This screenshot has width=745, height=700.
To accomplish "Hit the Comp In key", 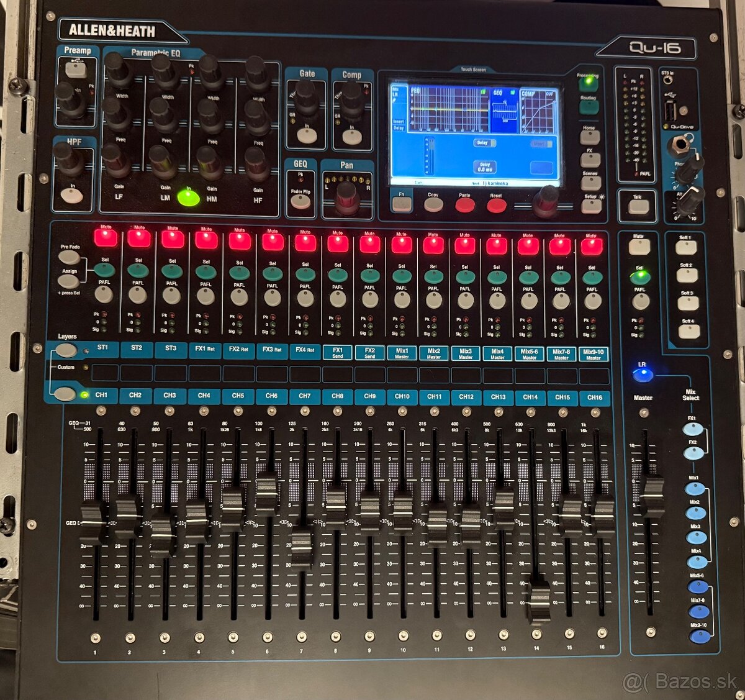I will 352,136.
